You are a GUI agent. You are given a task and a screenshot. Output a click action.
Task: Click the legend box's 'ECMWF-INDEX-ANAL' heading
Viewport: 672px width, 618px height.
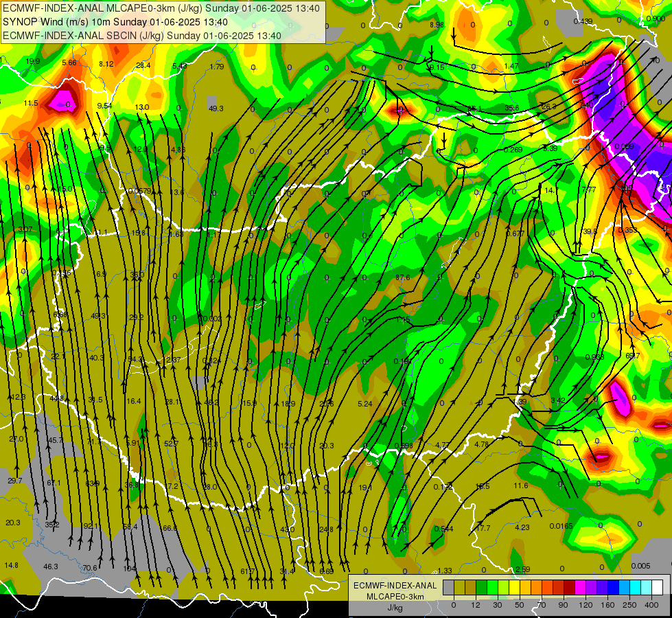click(395, 586)
